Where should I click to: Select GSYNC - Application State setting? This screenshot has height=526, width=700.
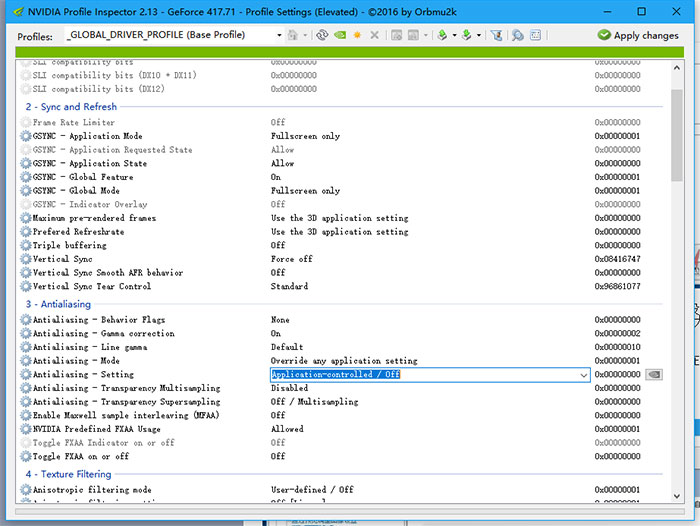pyautogui.click(x=90, y=163)
